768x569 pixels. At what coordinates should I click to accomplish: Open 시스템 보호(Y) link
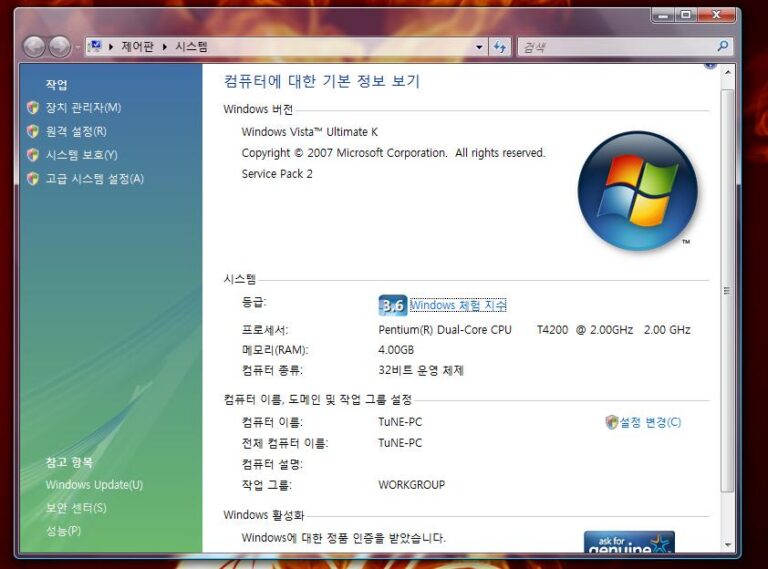(x=81, y=155)
